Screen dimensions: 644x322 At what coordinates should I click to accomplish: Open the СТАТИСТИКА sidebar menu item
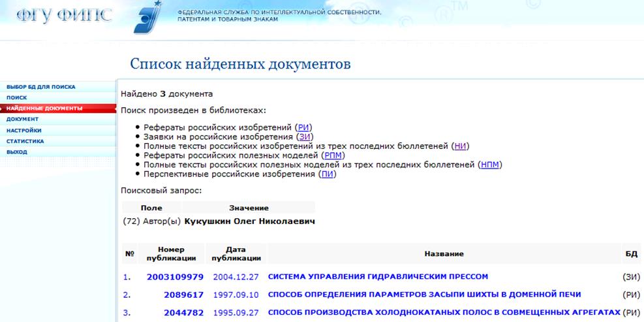[x=25, y=141]
